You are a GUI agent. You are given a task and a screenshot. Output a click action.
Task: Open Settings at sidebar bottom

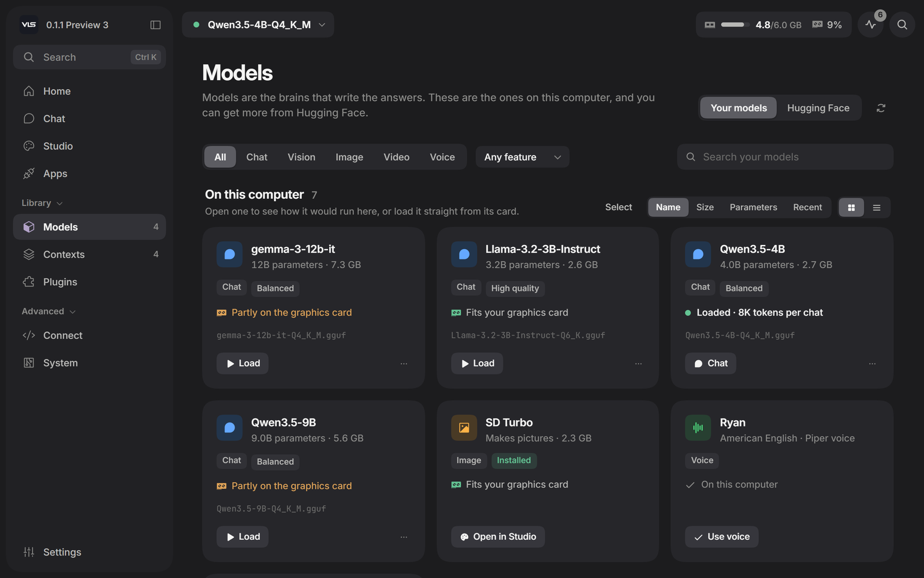(90, 552)
